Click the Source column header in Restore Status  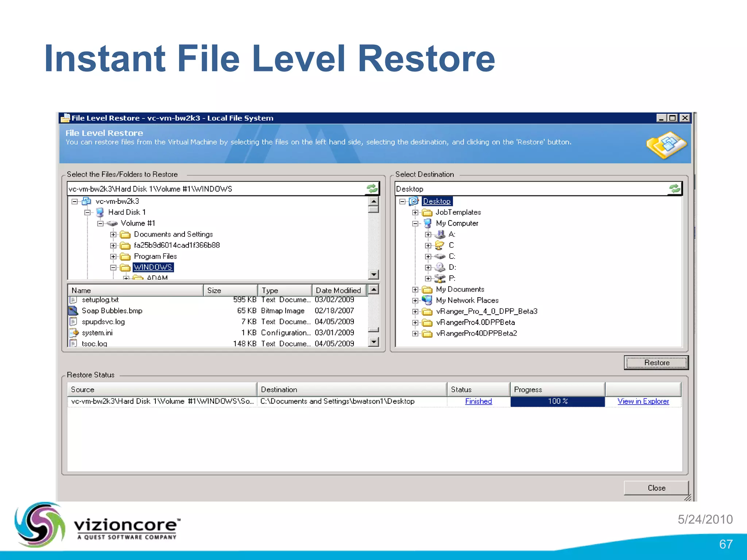[x=162, y=389]
